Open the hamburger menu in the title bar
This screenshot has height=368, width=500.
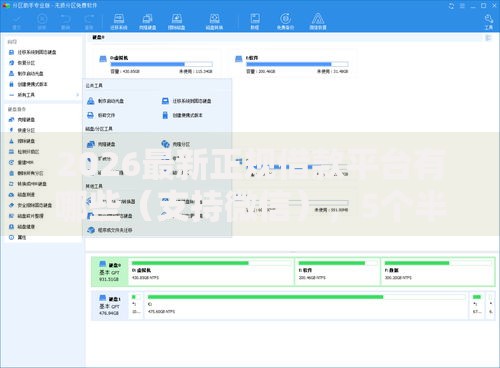coord(462,6)
